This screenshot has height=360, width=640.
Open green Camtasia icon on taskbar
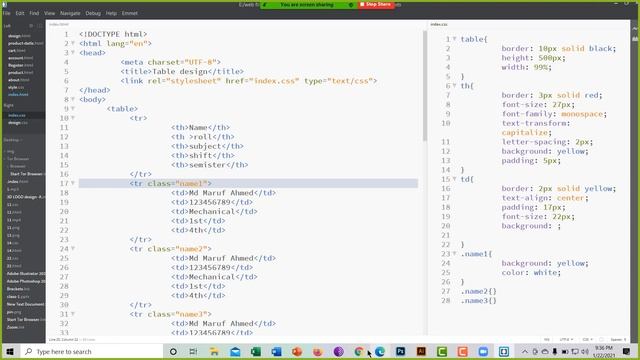pyautogui.click(x=442, y=351)
